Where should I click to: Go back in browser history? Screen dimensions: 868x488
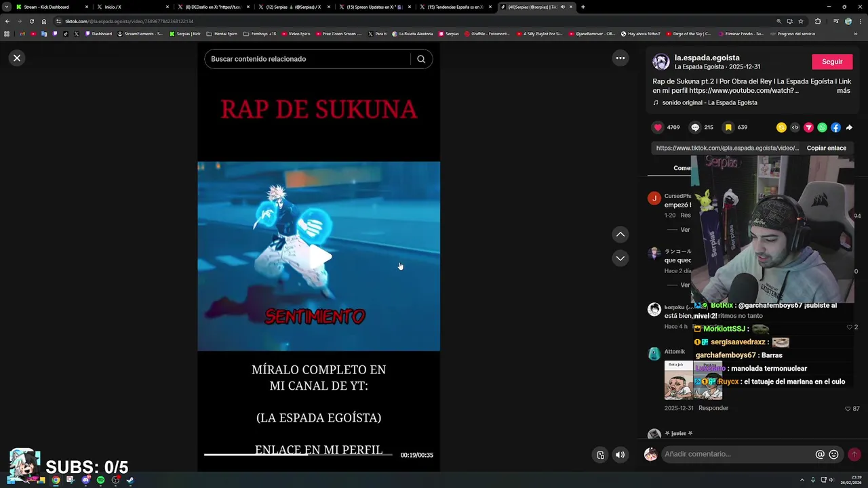7,21
